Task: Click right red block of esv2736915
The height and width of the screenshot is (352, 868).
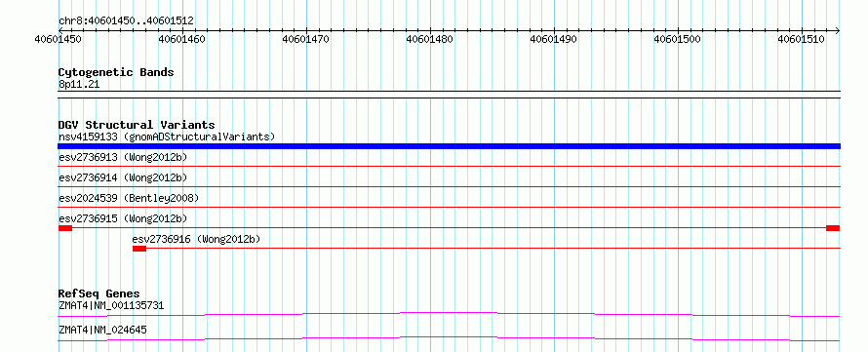Action: tap(833, 228)
